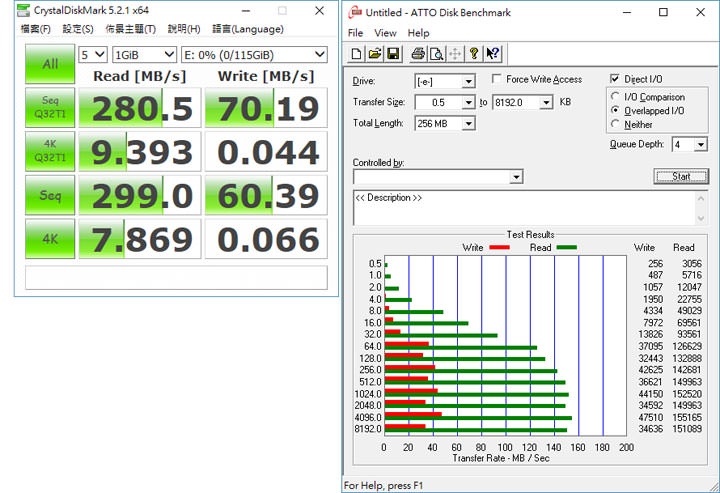
Task: Click the red Write legend swatch
Action: click(499, 247)
